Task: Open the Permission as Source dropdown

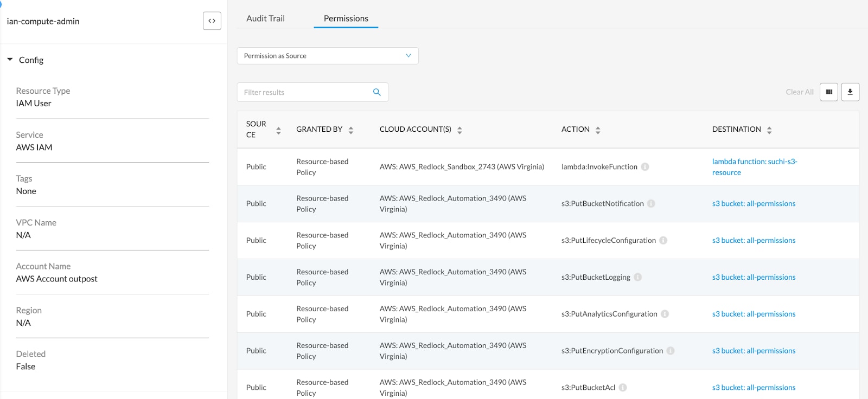Action: 328,56
